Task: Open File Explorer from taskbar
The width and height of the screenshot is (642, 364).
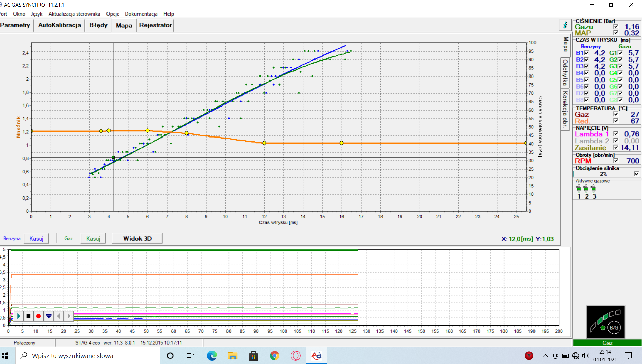Action: (x=233, y=356)
